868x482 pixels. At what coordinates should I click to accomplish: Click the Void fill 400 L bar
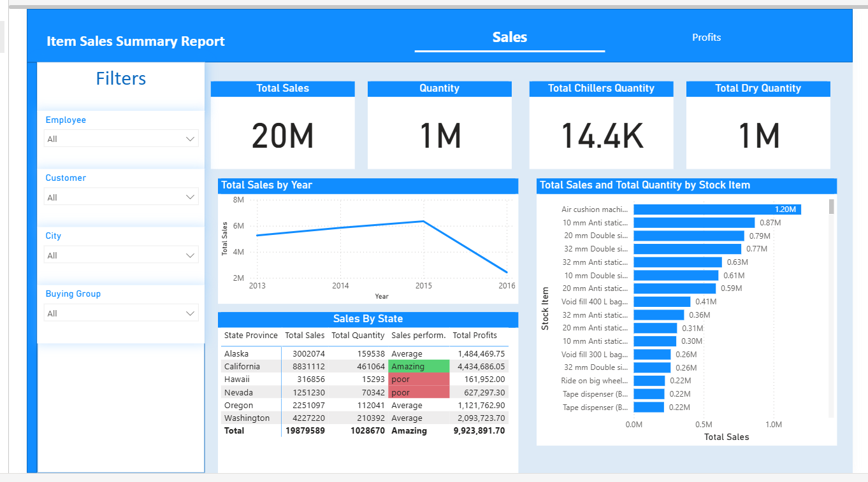point(662,302)
